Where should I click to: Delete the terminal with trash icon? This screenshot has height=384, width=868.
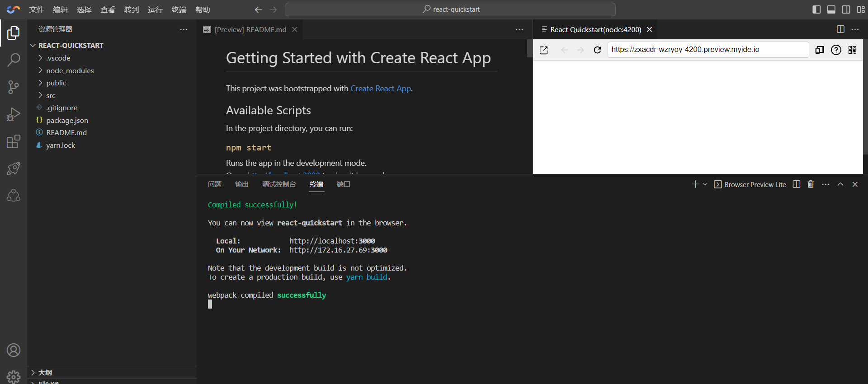coord(811,184)
